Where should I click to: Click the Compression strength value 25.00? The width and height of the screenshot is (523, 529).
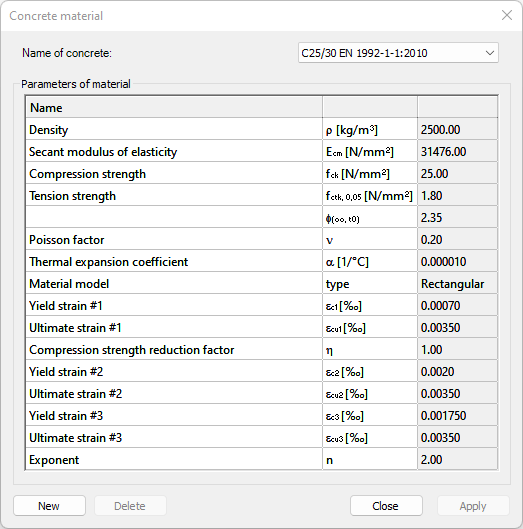(458, 173)
